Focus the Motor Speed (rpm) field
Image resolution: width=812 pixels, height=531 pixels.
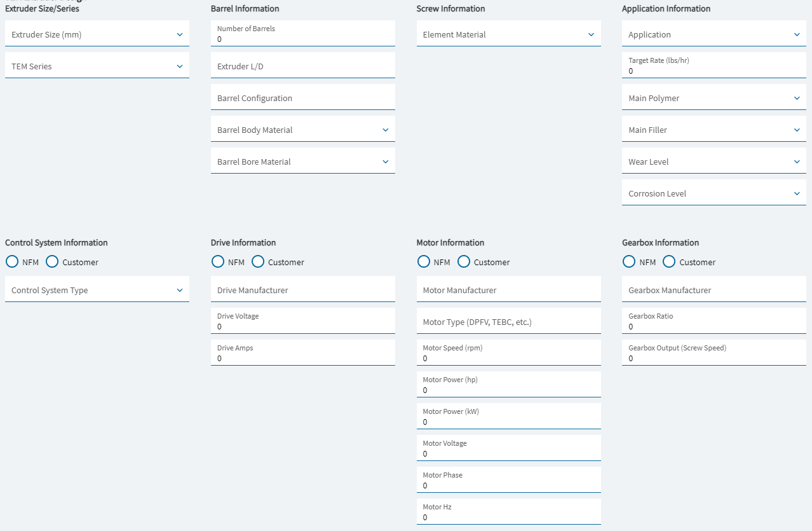pyautogui.click(x=508, y=353)
